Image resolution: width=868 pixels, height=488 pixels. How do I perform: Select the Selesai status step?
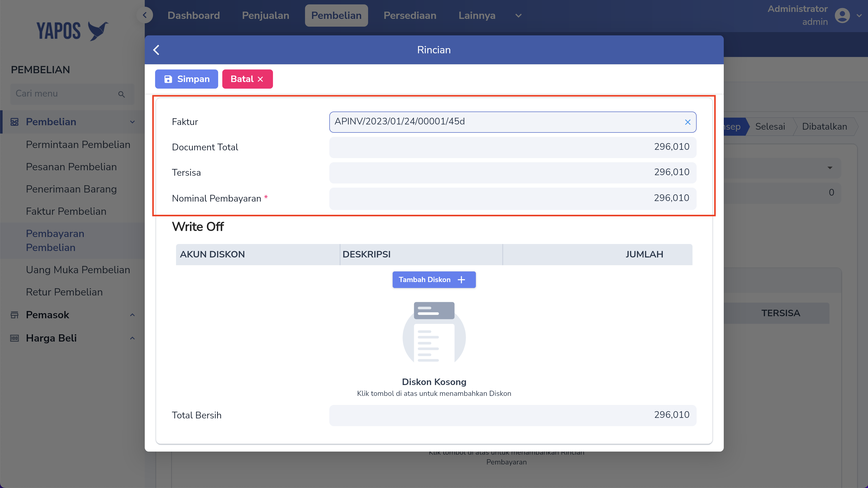pyautogui.click(x=770, y=127)
